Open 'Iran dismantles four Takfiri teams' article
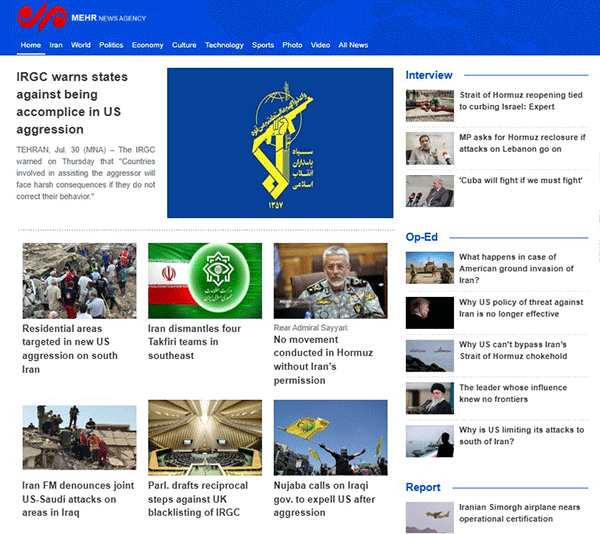Viewport: 600px width, 534px height. pyautogui.click(x=194, y=342)
